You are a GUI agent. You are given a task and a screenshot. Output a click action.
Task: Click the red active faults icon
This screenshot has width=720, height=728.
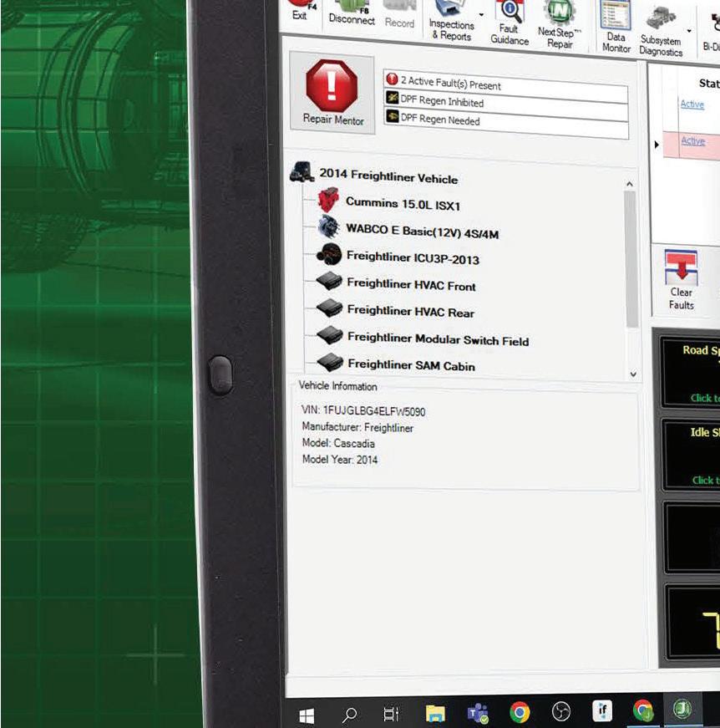(392, 79)
